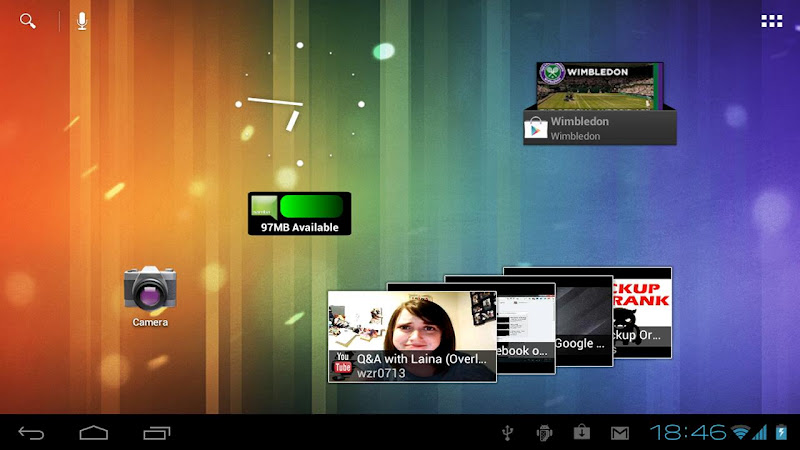Tap the 18:46 system clock
Viewport: 800px width, 450px height.
click(688, 433)
